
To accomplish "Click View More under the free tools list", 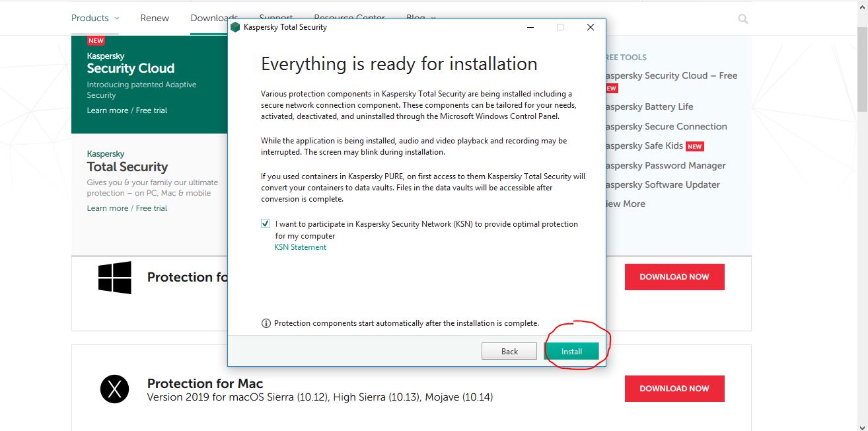I will [x=625, y=204].
